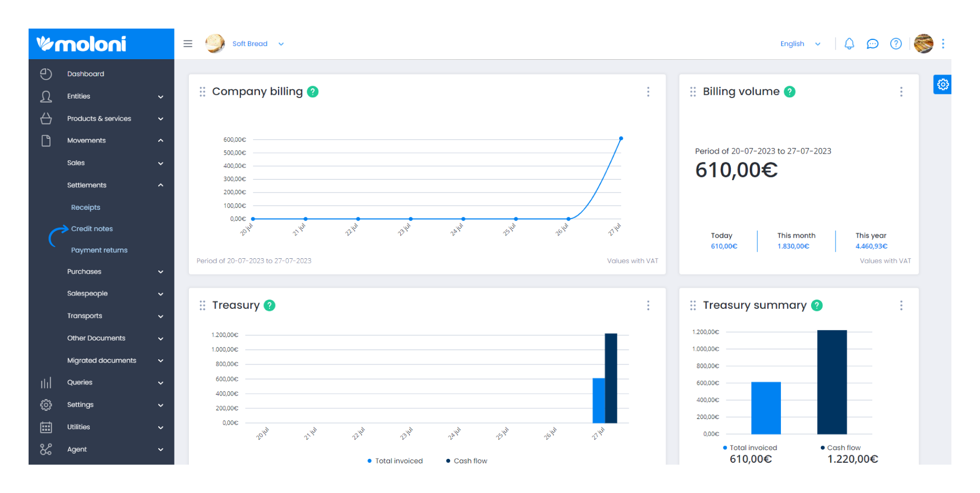Open the notifications bell
The height and width of the screenshot is (493, 980).
[849, 44]
